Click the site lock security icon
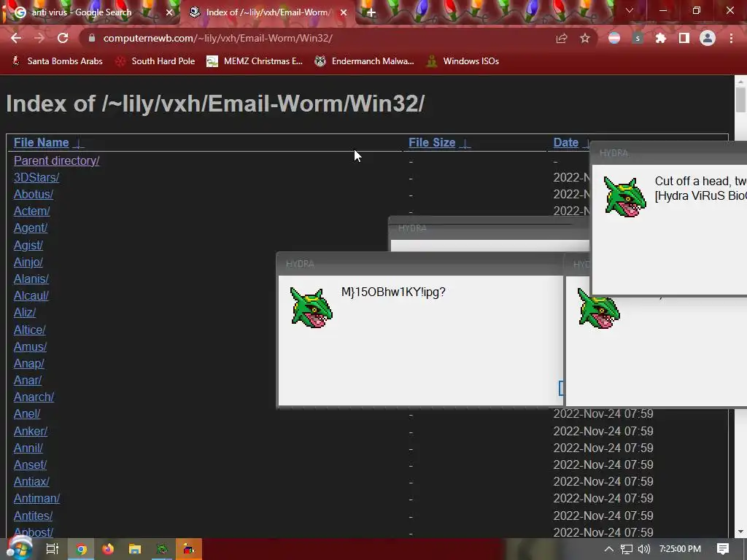The image size is (747, 560). point(92,38)
